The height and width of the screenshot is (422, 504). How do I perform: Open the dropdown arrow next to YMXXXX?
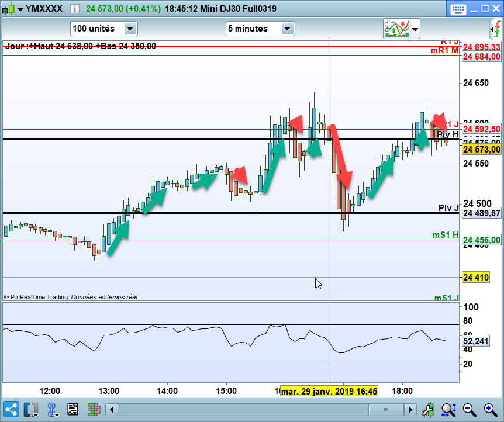coord(20,9)
